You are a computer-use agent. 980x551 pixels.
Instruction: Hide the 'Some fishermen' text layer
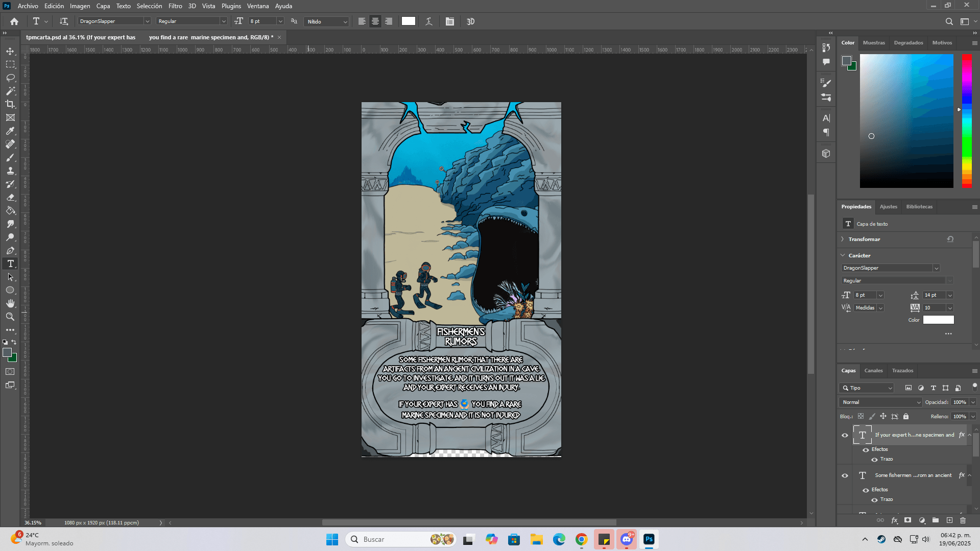coord(845,475)
